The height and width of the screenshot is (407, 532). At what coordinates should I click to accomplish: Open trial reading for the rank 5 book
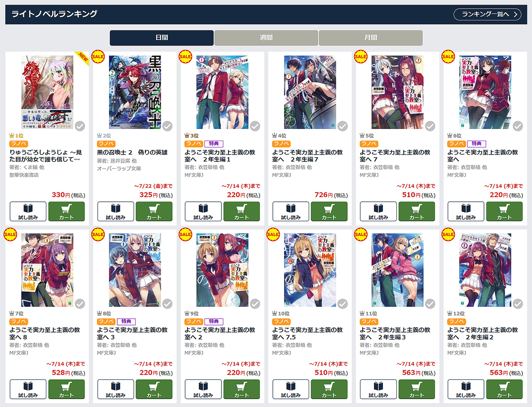(378, 211)
